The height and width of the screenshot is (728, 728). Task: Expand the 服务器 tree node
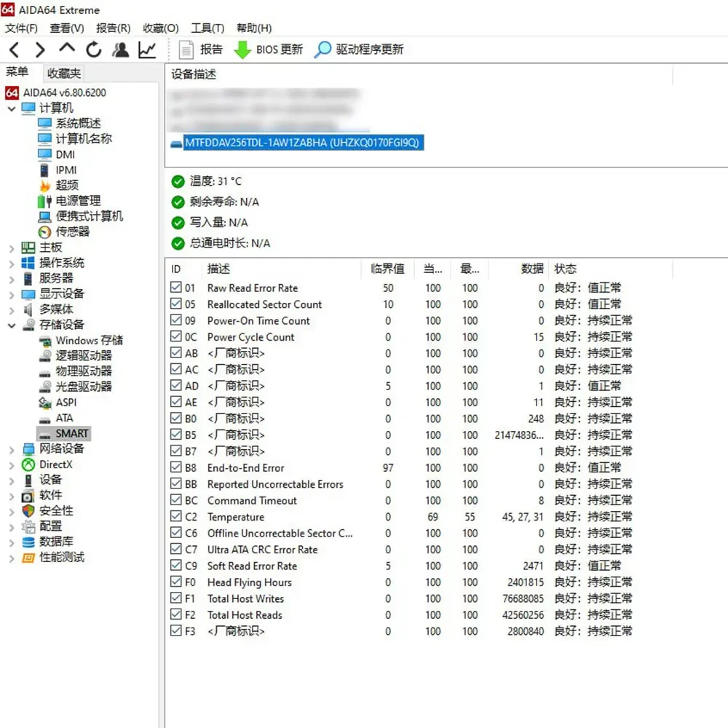pos(12,279)
